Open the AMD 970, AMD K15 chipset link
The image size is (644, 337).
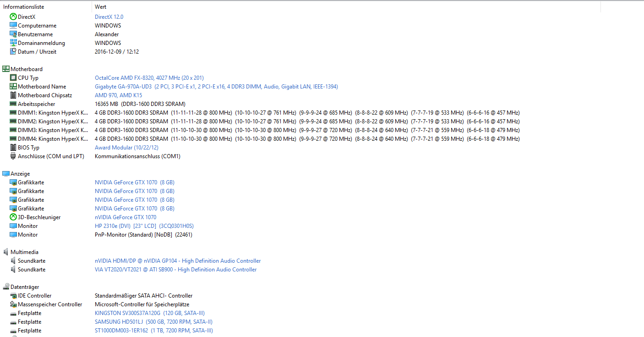tap(119, 95)
